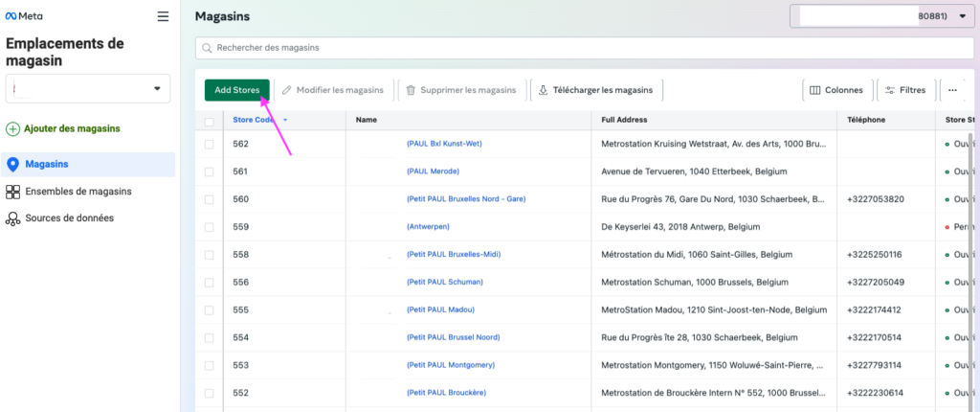
Task: Open the hamburger menu icon
Action: pyautogui.click(x=163, y=16)
